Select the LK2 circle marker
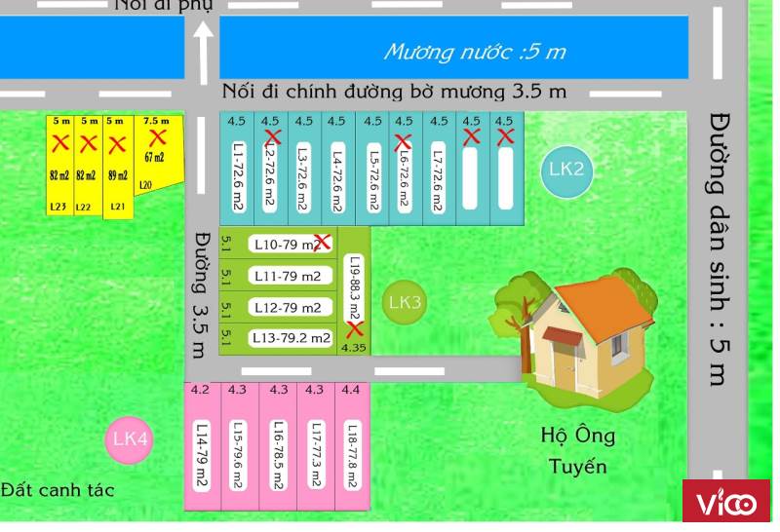Image resolution: width=780 pixels, height=532 pixels. (x=566, y=170)
